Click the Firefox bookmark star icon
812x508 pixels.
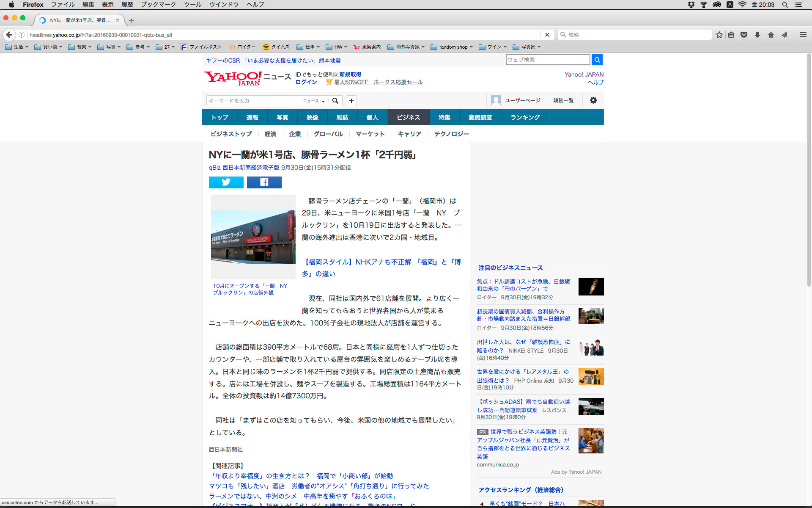click(x=719, y=35)
